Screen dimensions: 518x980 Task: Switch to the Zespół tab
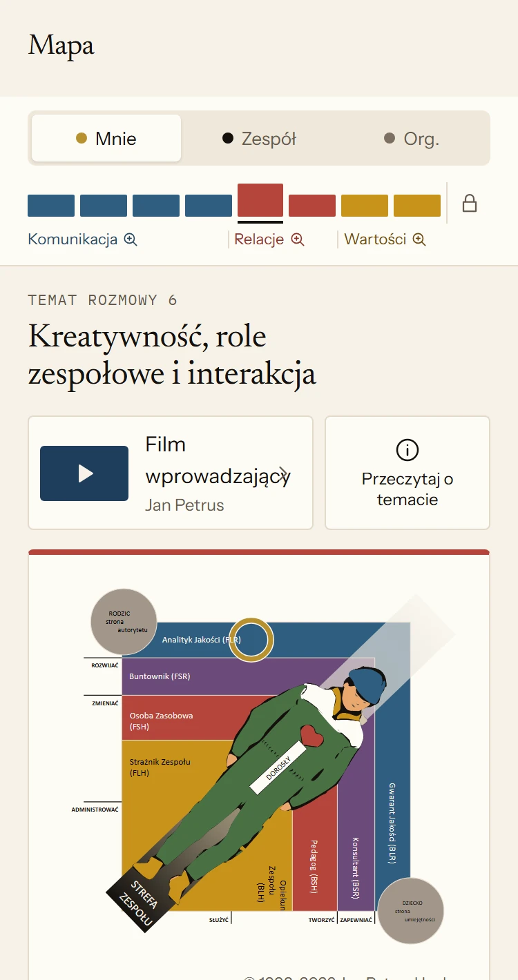pos(260,138)
